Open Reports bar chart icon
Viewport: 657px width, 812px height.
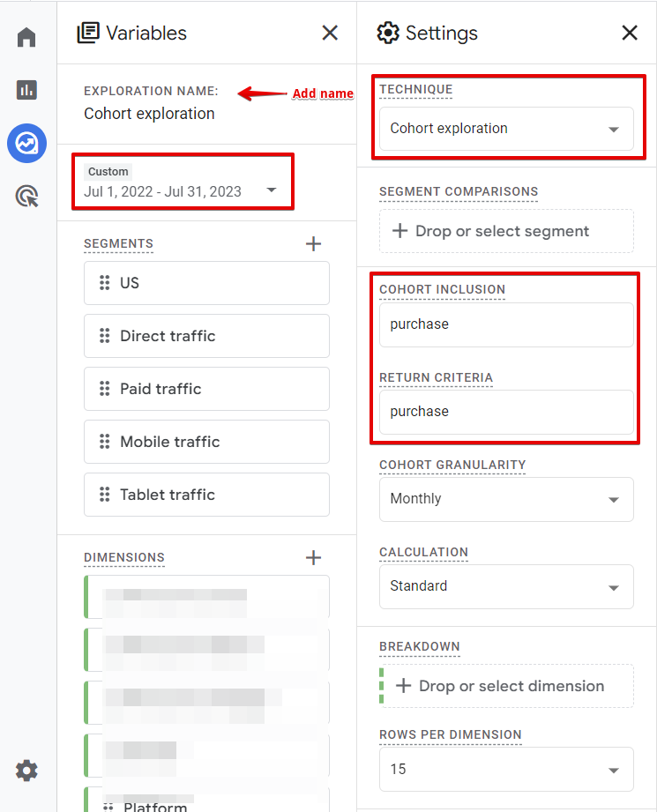pos(26,90)
